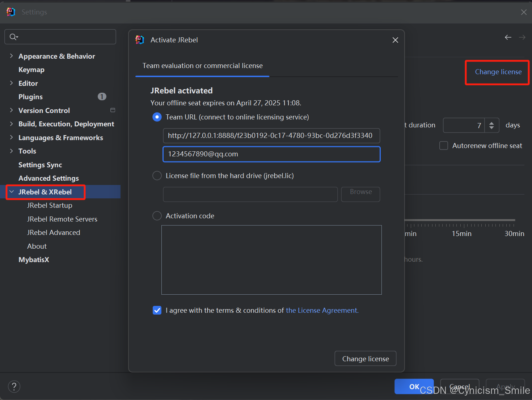Open Keymap settings page
The width and height of the screenshot is (532, 400).
[31, 70]
